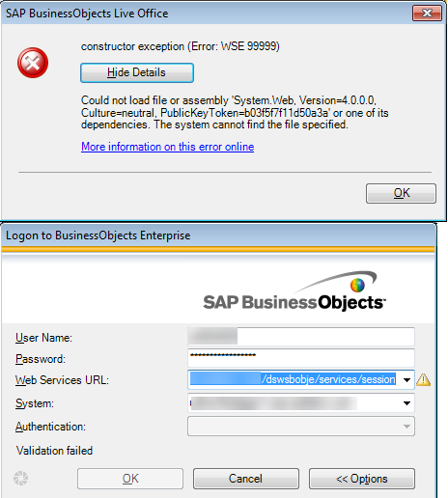Expand the System dropdown arrow
The image size is (448, 498).
pos(406,403)
